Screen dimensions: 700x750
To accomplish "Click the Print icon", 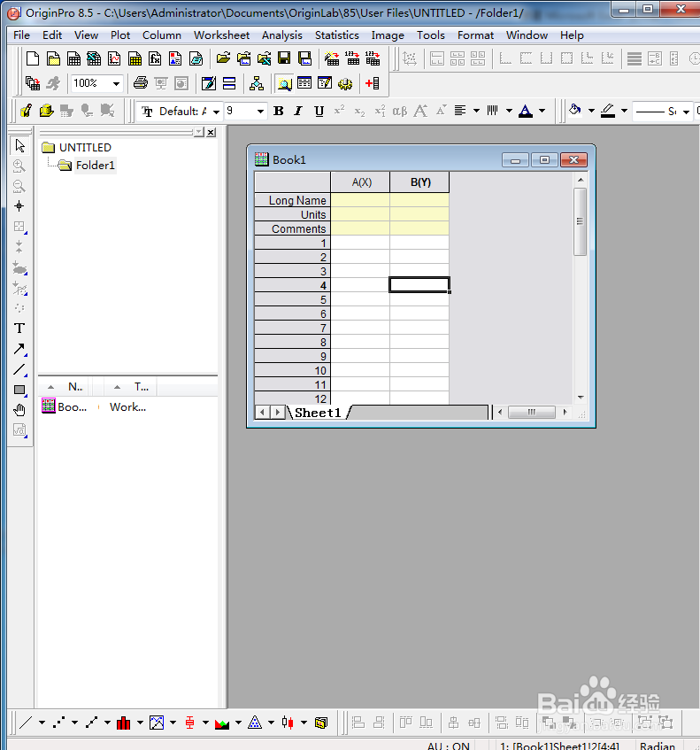I will [141, 83].
